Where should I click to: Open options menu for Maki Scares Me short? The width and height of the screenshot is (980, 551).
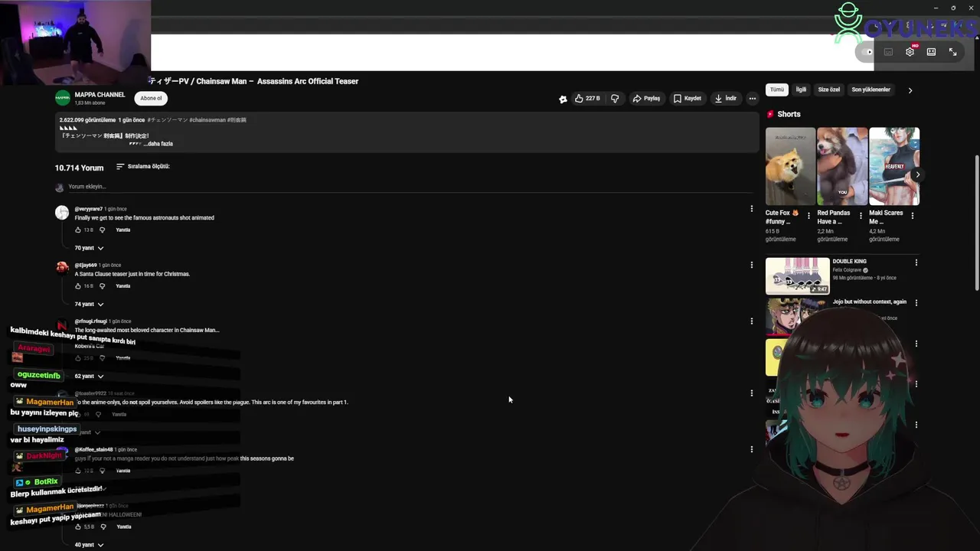click(x=912, y=216)
